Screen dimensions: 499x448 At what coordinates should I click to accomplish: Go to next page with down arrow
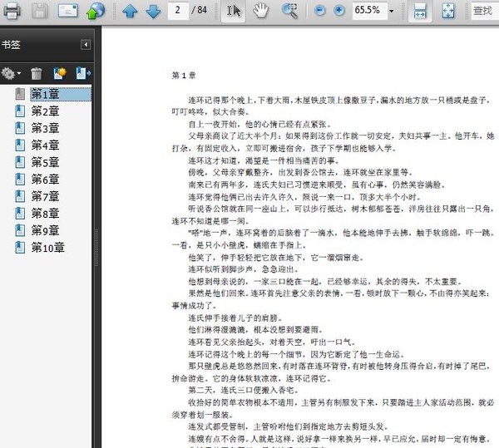[153, 11]
